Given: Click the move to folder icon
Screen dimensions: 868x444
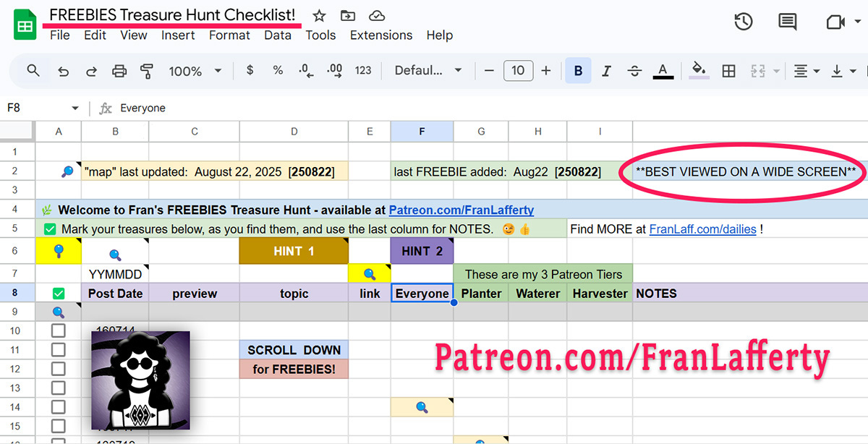Looking at the screenshot, I should pos(348,15).
